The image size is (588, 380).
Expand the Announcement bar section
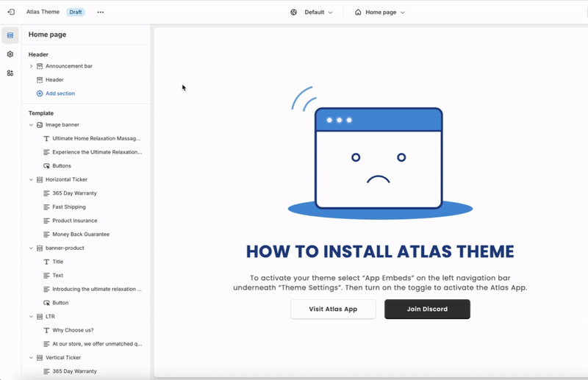(x=31, y=66)
